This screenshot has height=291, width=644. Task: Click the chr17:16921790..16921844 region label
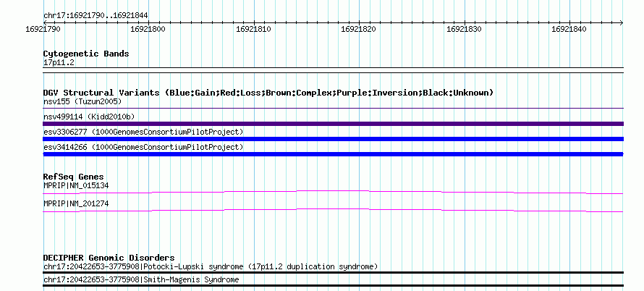[x=96, y=16]
